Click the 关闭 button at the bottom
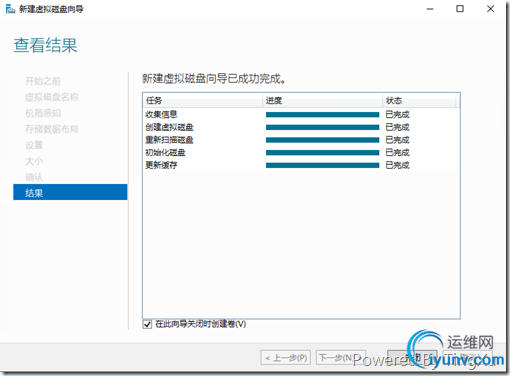Screen dimensions: 510x376 [x=412, y=358]
